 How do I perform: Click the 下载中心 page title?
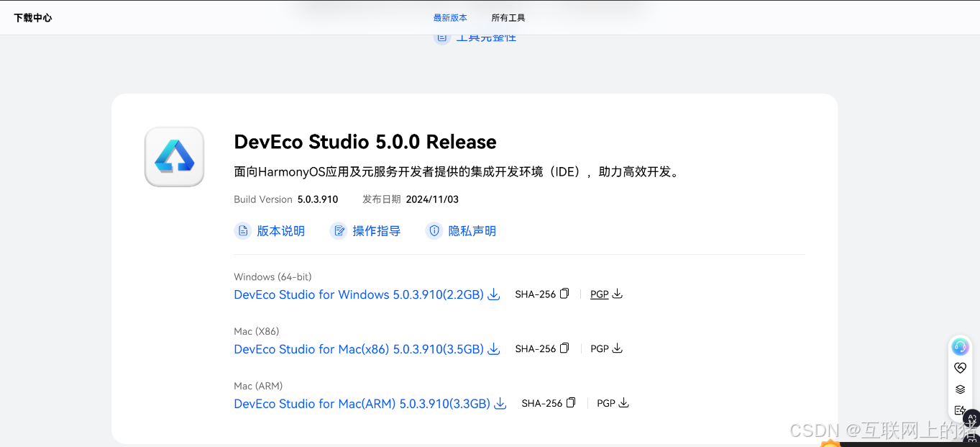click(x=33, y=17)
